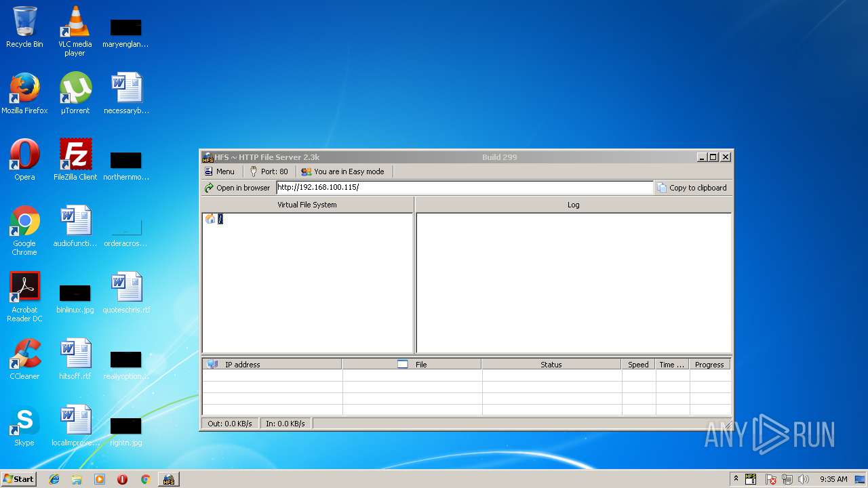Viewport: 868px width, 488px height.
Task: Click the Show desktop button
Action: coord(861,479)
